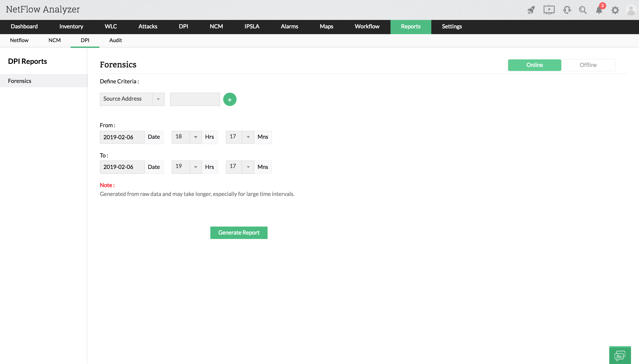Screen dimensions: 639x364
Task: Switch report mode to Offline
Action: [x=588, y=65]
